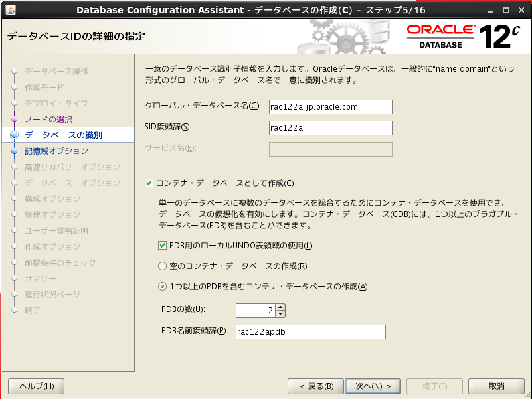This screenshot has height=399, width=532.
Task: Click the PDB名前接頭辞(P) label
Action: click(x=195, y=331)
